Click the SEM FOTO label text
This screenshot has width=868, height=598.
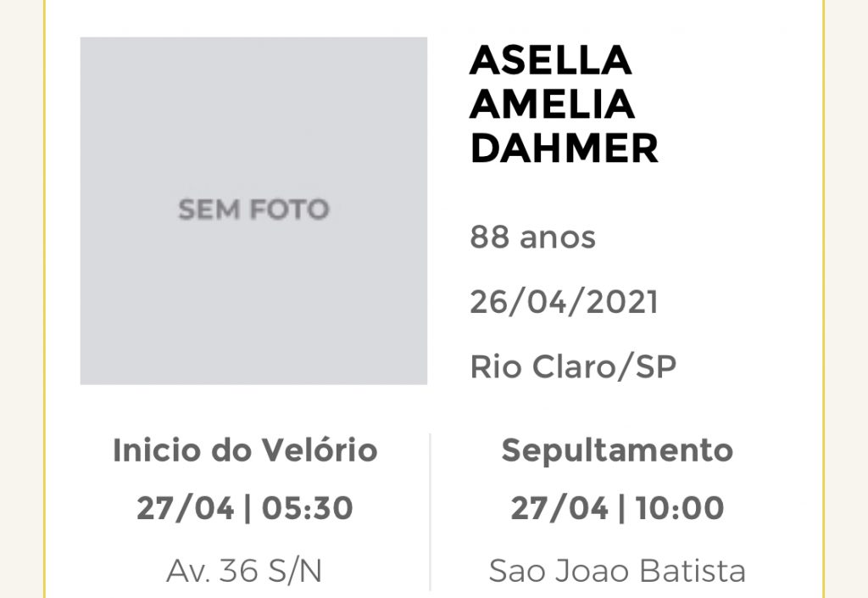(x=253, y=210)
